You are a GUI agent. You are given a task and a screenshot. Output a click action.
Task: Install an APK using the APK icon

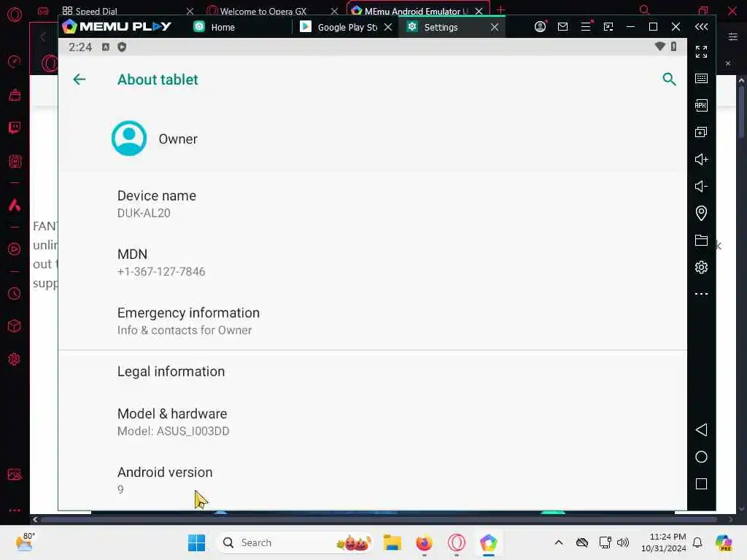click(x=701, y=105)
